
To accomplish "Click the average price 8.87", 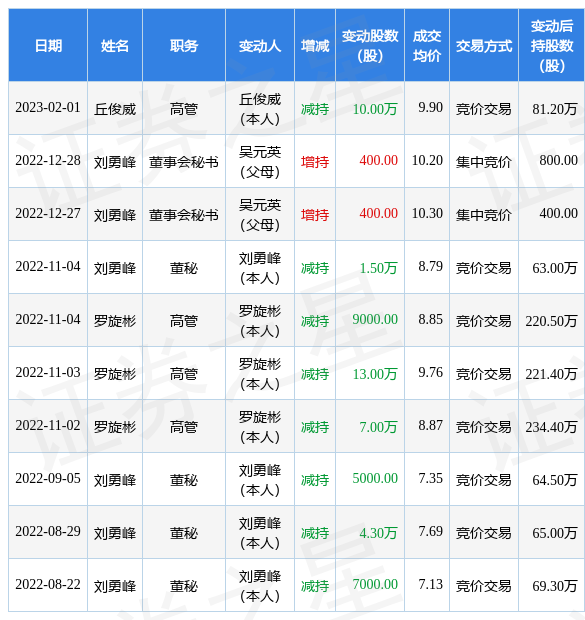I will (x=430, y=425).
